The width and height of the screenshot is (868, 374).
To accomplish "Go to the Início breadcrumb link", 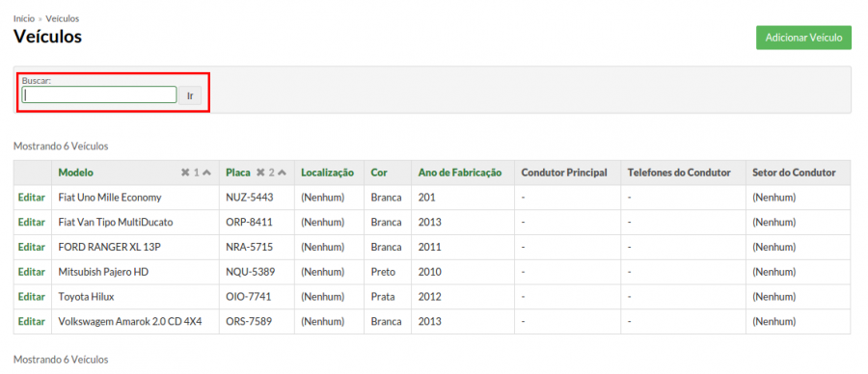I will 24,19.
